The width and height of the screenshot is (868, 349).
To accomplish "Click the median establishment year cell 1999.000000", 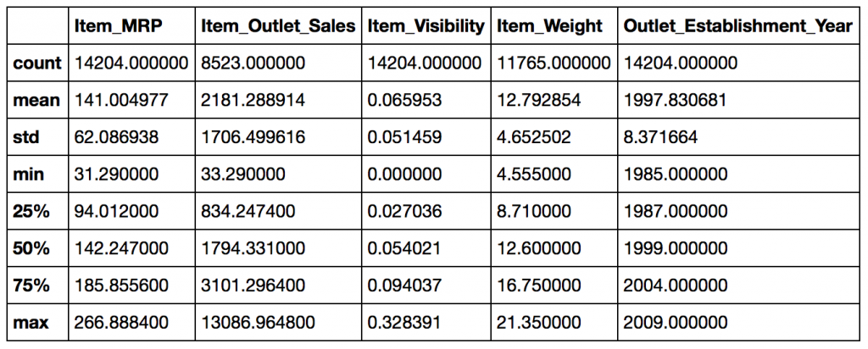I will (675, 249).
